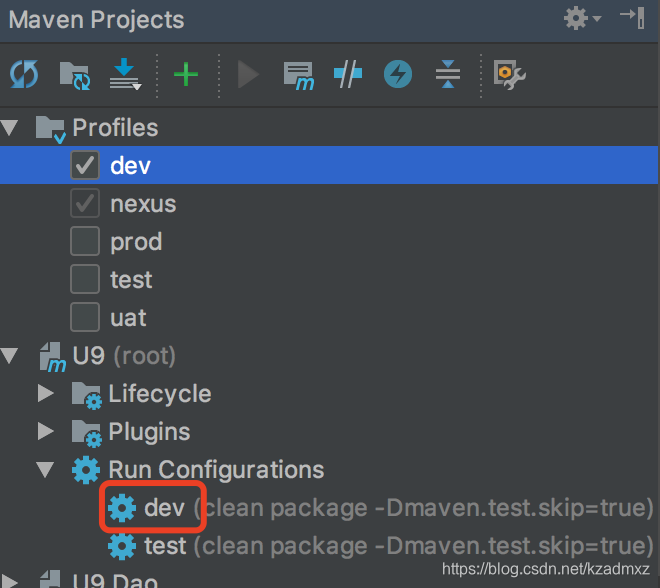This screenshot has height=588, width=660.
Task: Click Download Sources and Documentation icon
Action: click(x=125, y=74)
